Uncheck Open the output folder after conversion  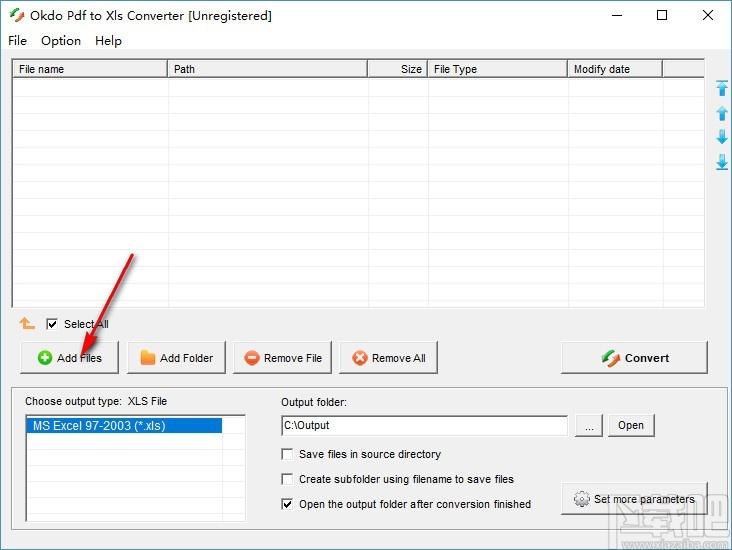click(x=287, y=504)
